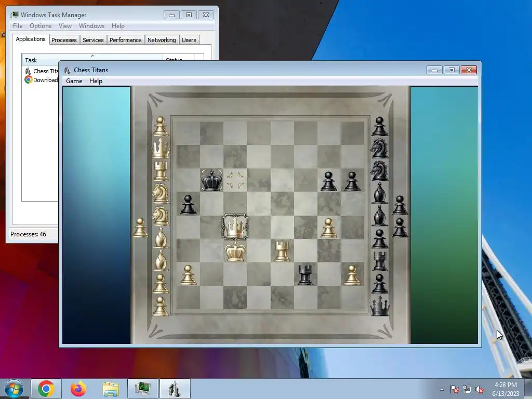
Task: Open the network tray icon
Action: [x=467, y=389]
